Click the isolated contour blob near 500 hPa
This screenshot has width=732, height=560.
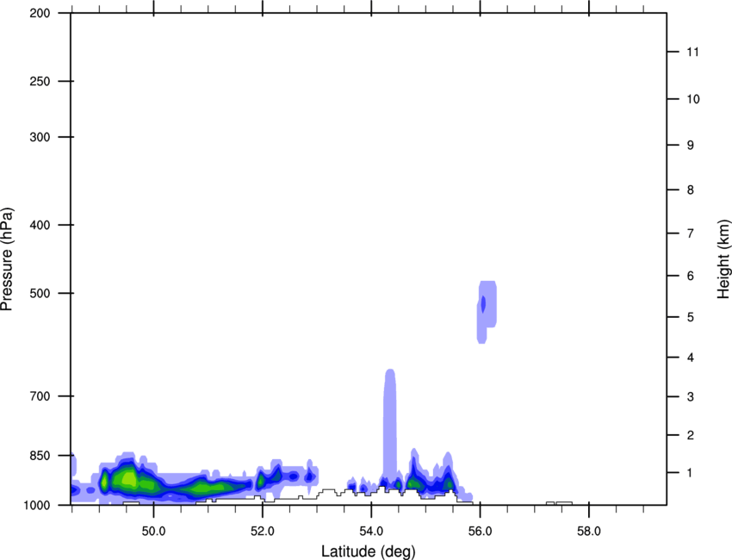pyautogui.click(x=487, y=312)
